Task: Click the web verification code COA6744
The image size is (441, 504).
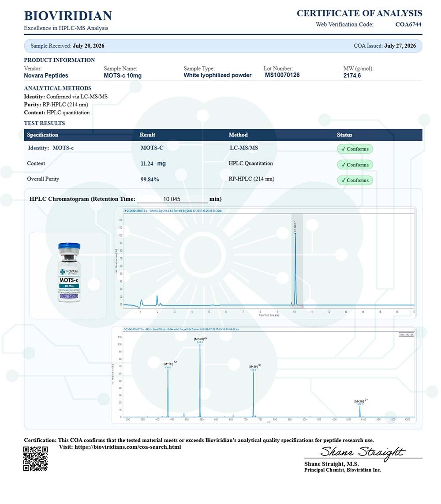Action: tap(408, 24)
